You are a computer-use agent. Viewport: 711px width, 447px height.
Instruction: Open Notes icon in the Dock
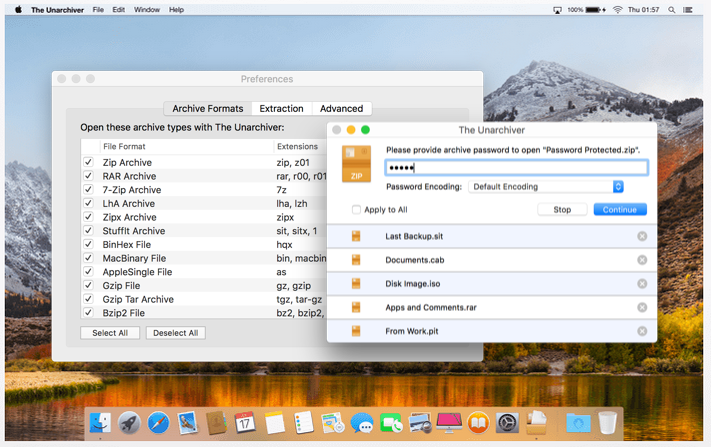click(x=274, y=423)
